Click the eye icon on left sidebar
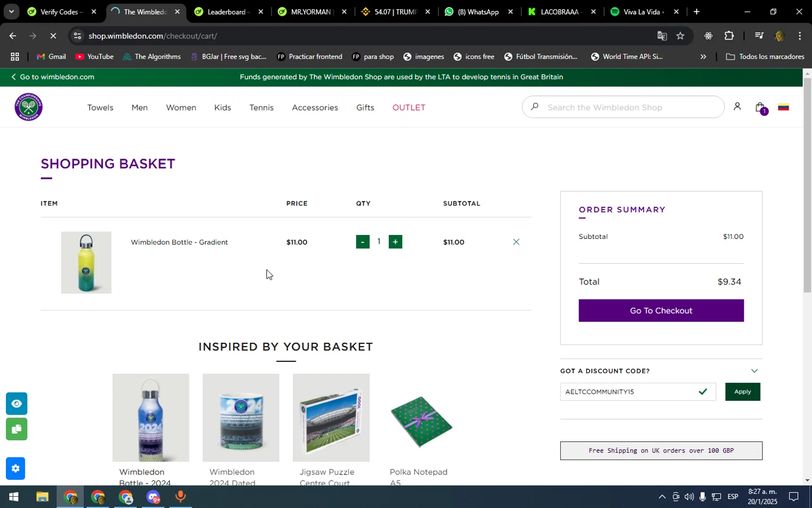The width and height of the screenshot is (812, 508). click(x=16, y=403)
